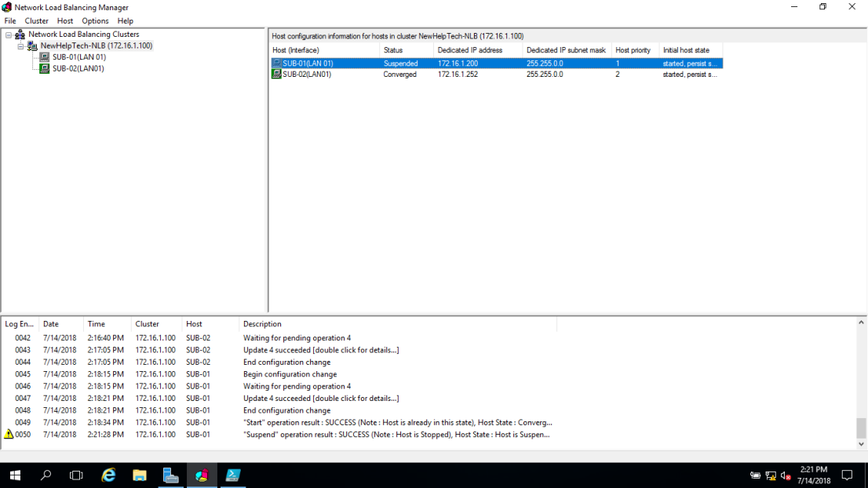This screenshot has height=488, width=868.
Task: Collapse Network Load Balancing Clusters root node
Action: [x=9, y=35]
